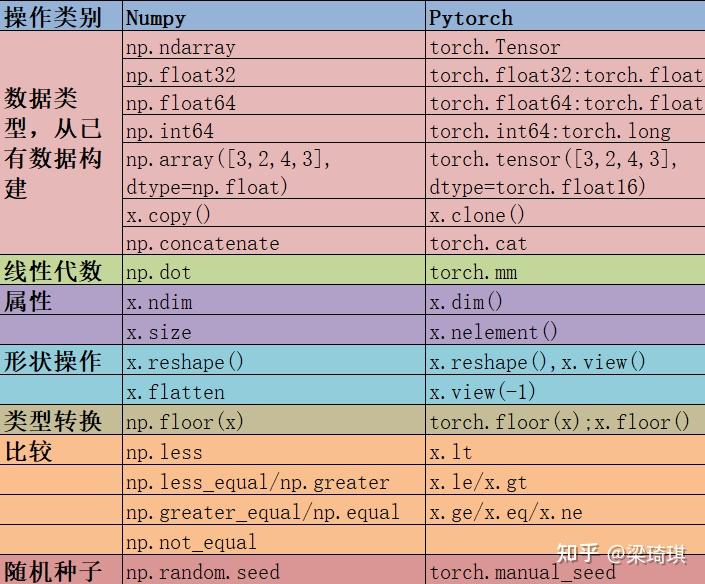Click the torch.manual_seed cell
This screenshot has height=584, width=705.
(x=565, y=570)
